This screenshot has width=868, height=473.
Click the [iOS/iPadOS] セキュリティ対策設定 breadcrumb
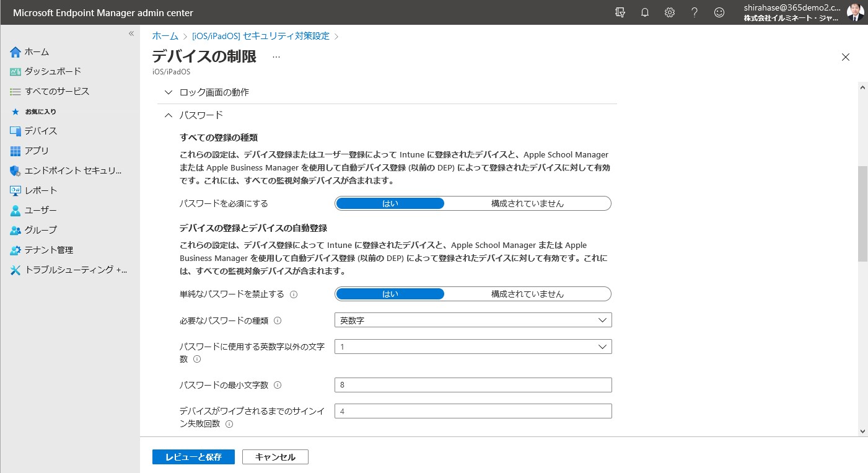click(261, 36)
